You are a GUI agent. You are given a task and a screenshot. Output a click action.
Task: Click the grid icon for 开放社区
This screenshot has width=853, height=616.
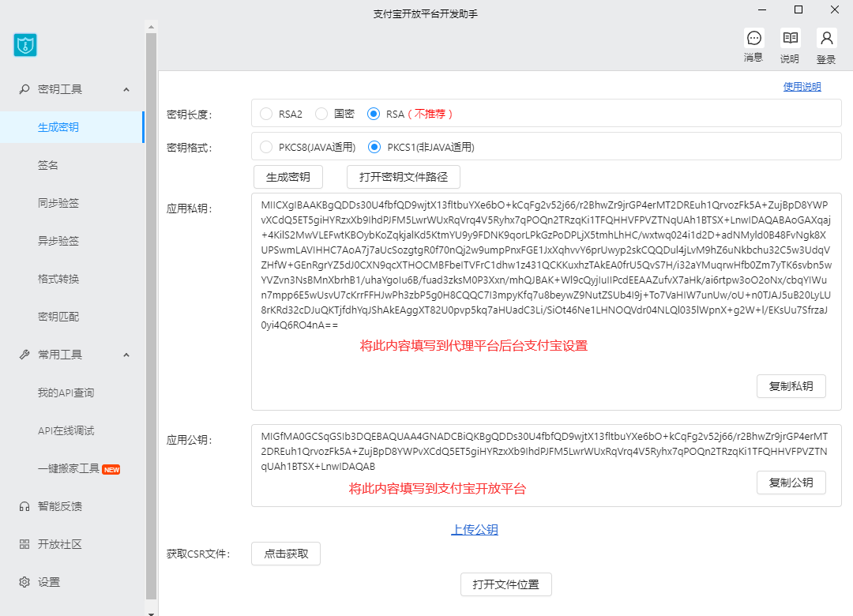(24, 544)
